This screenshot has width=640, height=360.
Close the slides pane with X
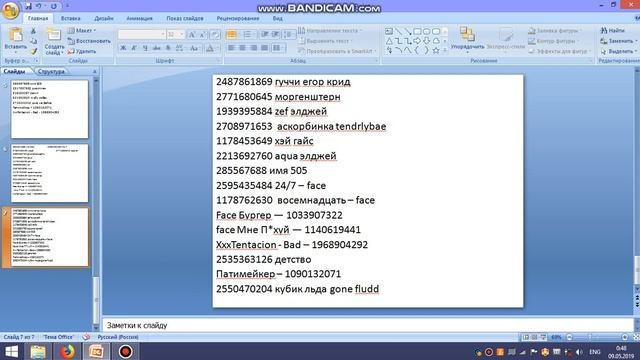95,71
